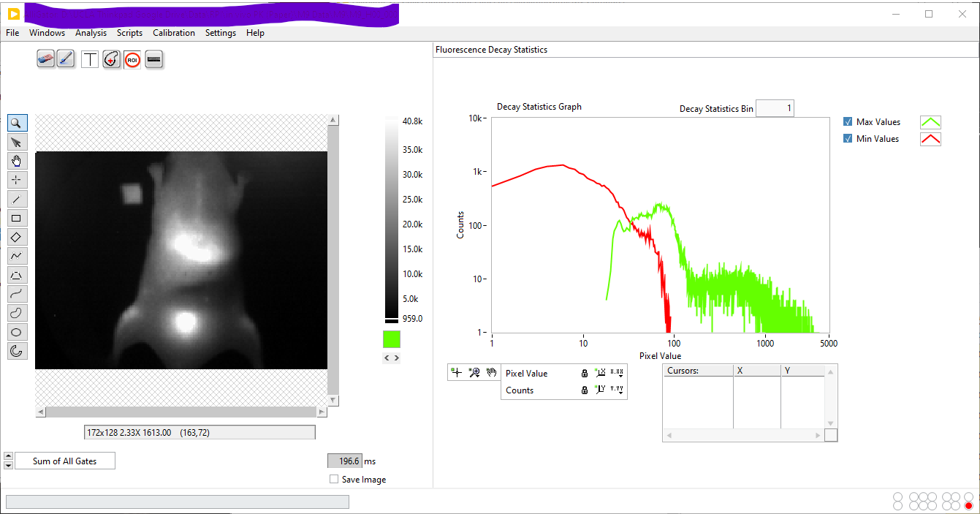Select the eraser tool in top toolbar
980x514 pixels.
tap(46, 59)
